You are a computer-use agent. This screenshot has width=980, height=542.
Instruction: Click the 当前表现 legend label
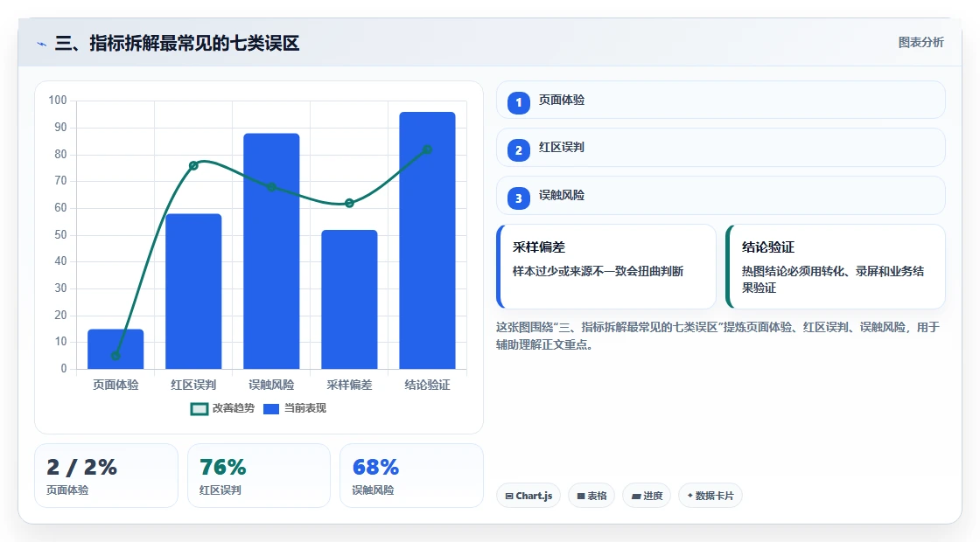[305, 408]
